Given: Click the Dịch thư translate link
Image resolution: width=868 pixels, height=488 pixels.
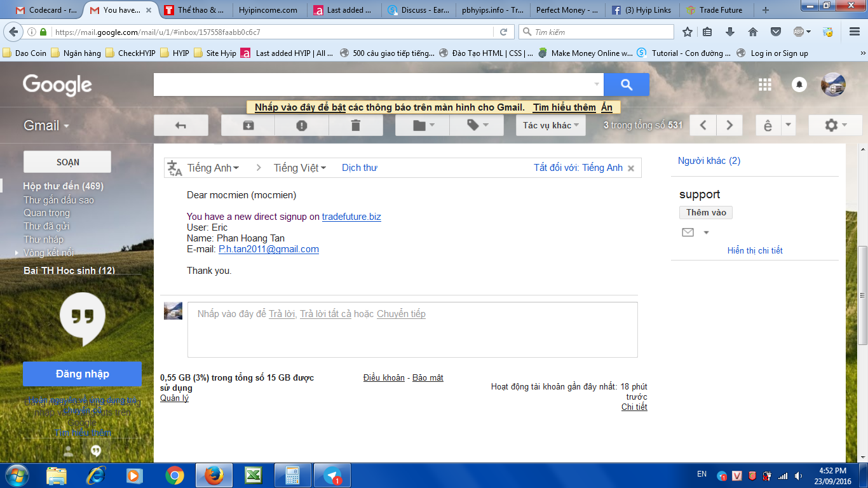Looking at the screenshot, I should [x=360, y=168].
